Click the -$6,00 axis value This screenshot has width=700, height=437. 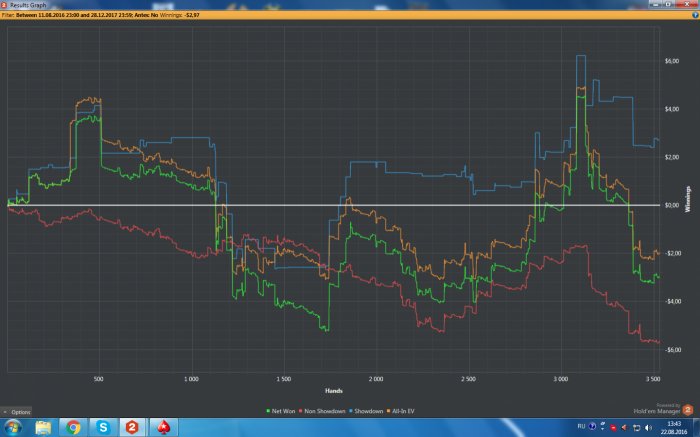click(x=671, y=350)
